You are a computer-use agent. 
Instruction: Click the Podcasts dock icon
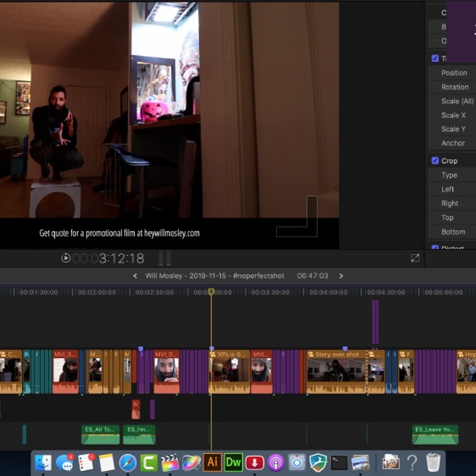[276, 463]
